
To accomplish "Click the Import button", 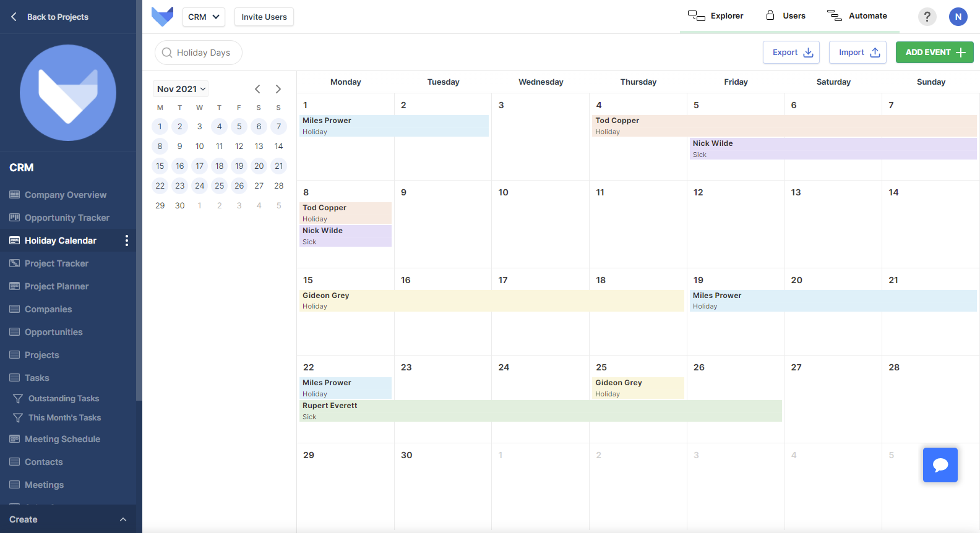I will click(x=858, y=53).
